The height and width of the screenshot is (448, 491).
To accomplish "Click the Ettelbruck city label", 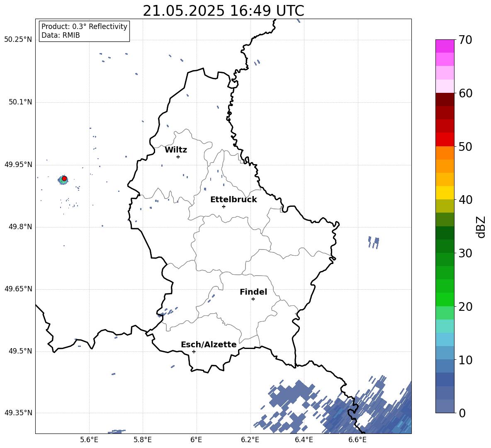I will point(233,200).
